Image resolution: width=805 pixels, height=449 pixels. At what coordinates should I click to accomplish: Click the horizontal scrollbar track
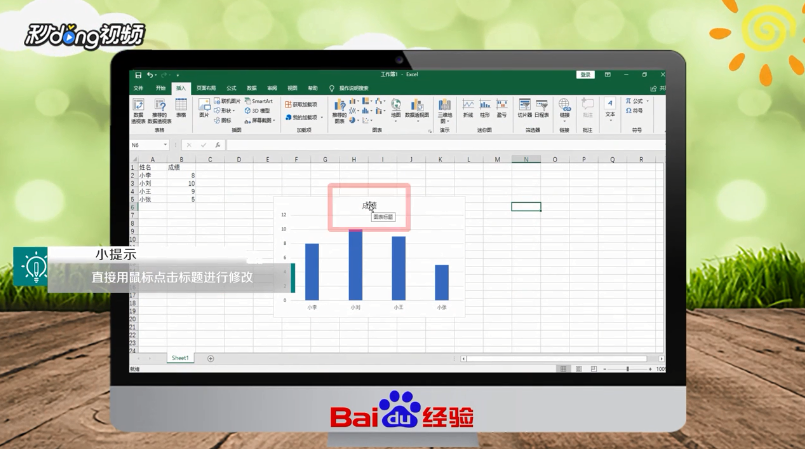[x=557, y=359]
